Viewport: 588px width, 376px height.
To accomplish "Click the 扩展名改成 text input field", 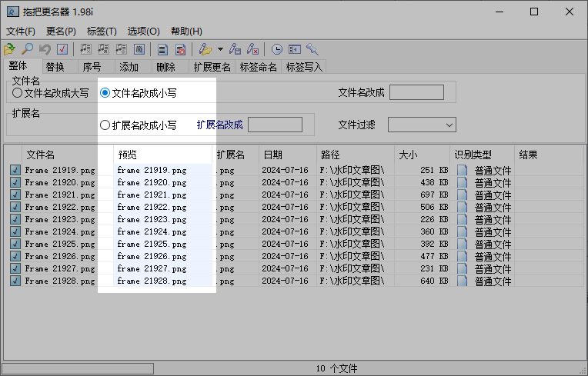I will 275,125.
